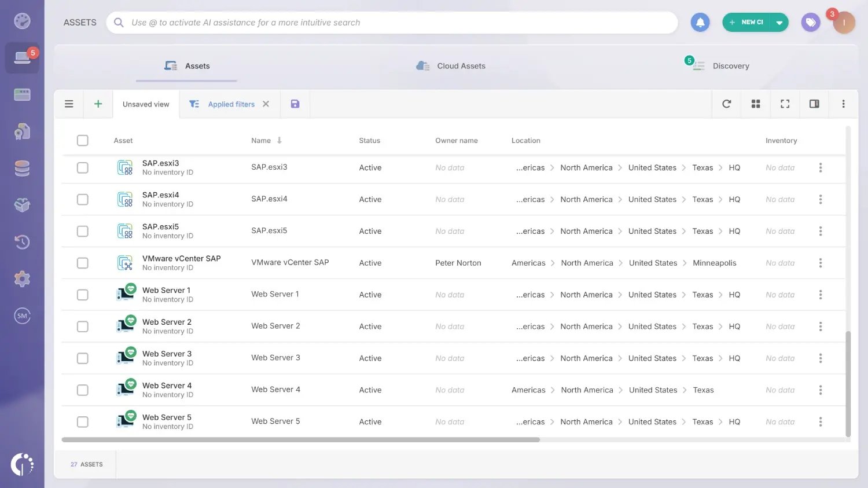Open notifications via the bell icon
The image size is (868, 488).
coord(700,22)
